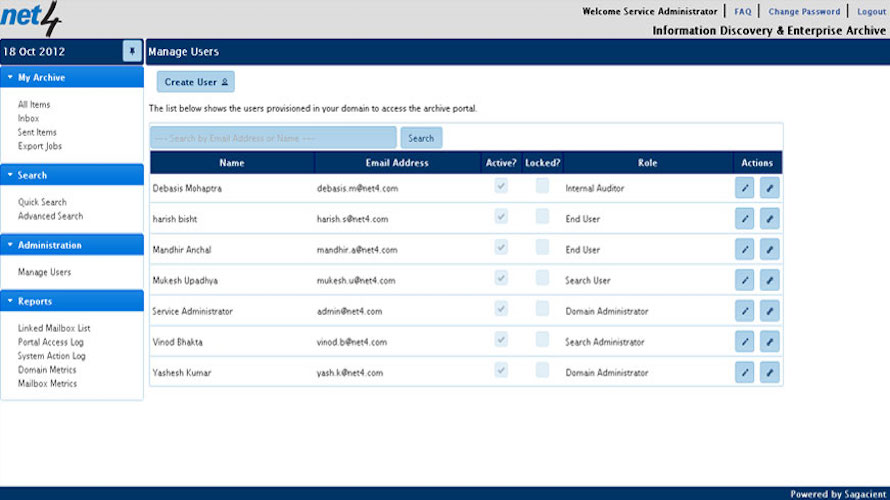Open Advanced Search from the sidebar
Viewport: 890px width, 500px height.
coord(50,216)
